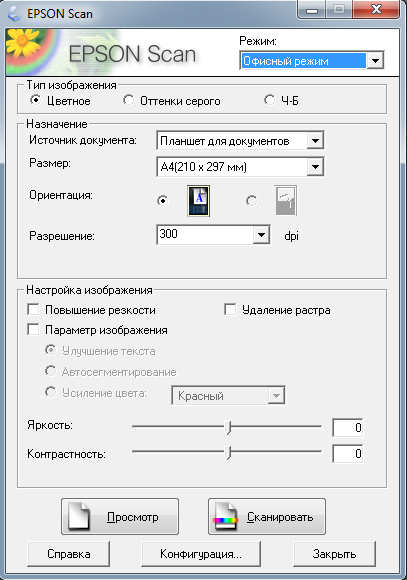Viewport: 407px width, 580px height.
Task: Expand the Источник документа dropdown
Action: tap(240, 141)
